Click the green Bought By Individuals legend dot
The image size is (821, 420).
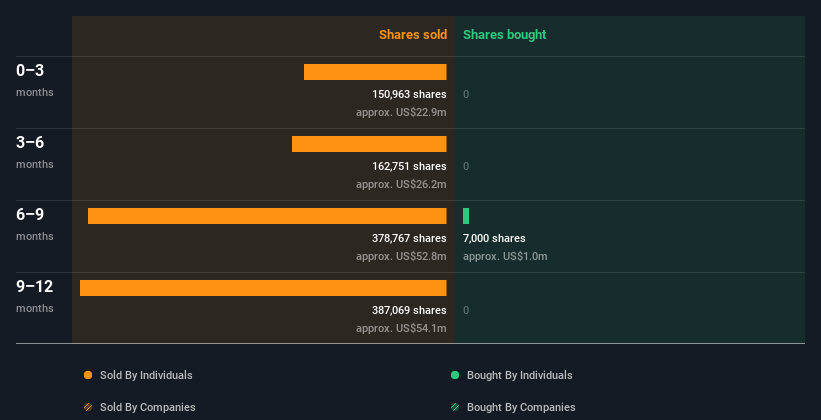(455, 375)
